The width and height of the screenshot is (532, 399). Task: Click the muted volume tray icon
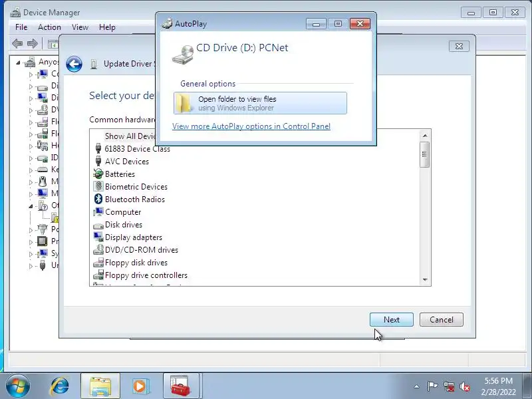pyautogui.click(x=464, y=386)
